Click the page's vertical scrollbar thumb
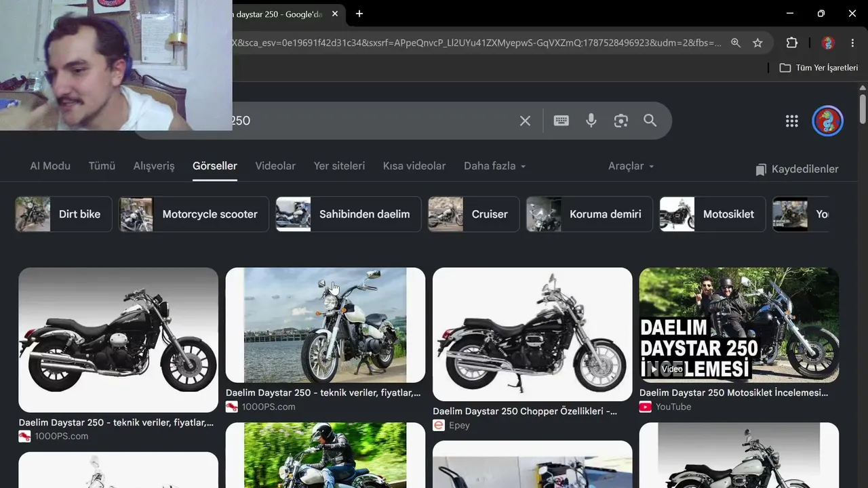Image resolution: width=868 pixels, height=488 pixels. tap(863, 108)
